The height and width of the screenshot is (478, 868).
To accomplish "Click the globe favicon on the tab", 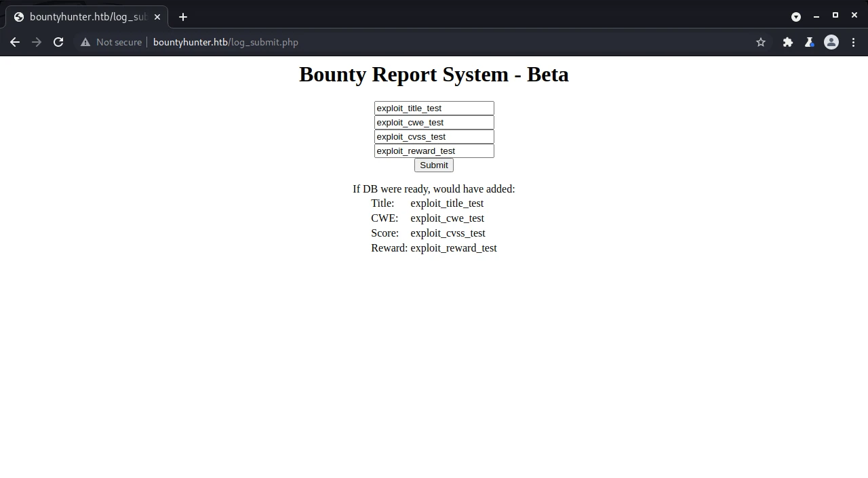I will (18, 17).
